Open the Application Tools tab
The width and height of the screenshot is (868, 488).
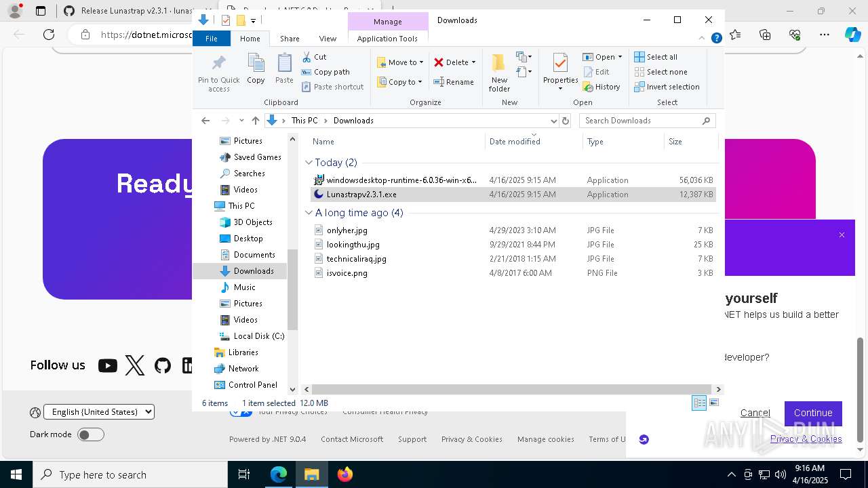[x=387, y=39]
